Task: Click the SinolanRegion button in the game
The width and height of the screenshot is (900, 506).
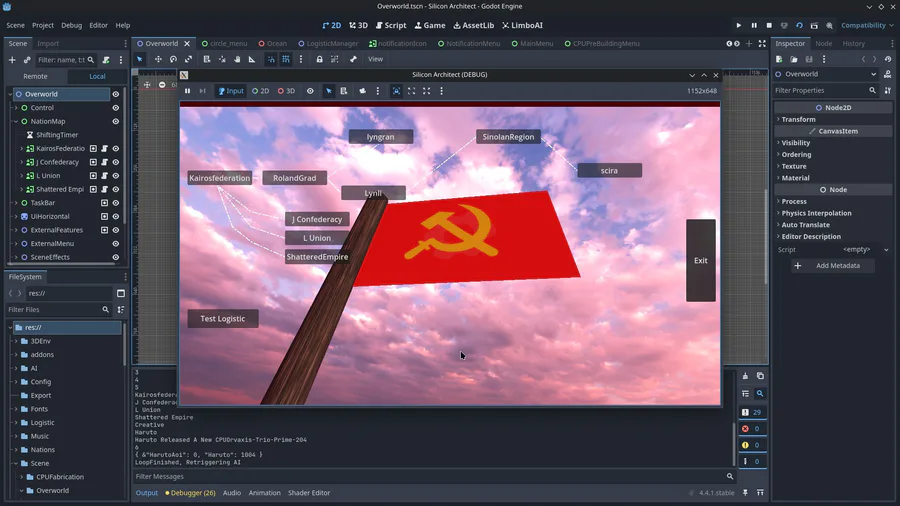Action: pyautogui.click(x=508, y=137)
